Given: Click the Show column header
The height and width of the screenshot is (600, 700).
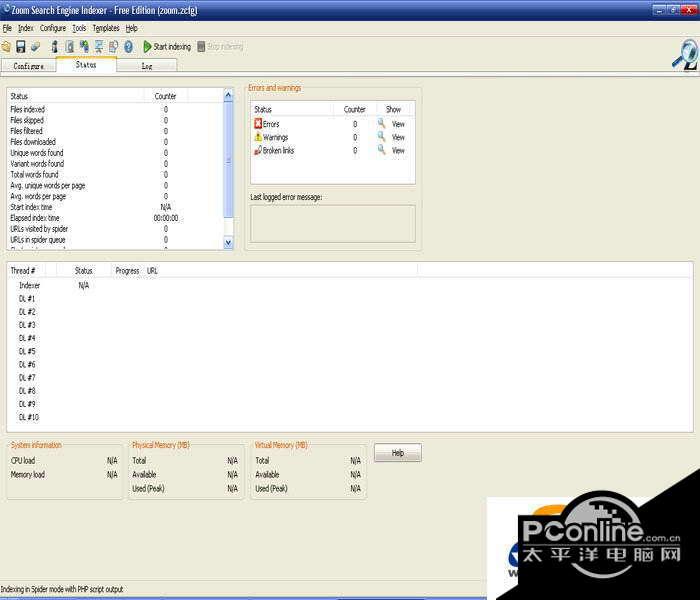Looking at the screenshot, I should click(393, 109).
